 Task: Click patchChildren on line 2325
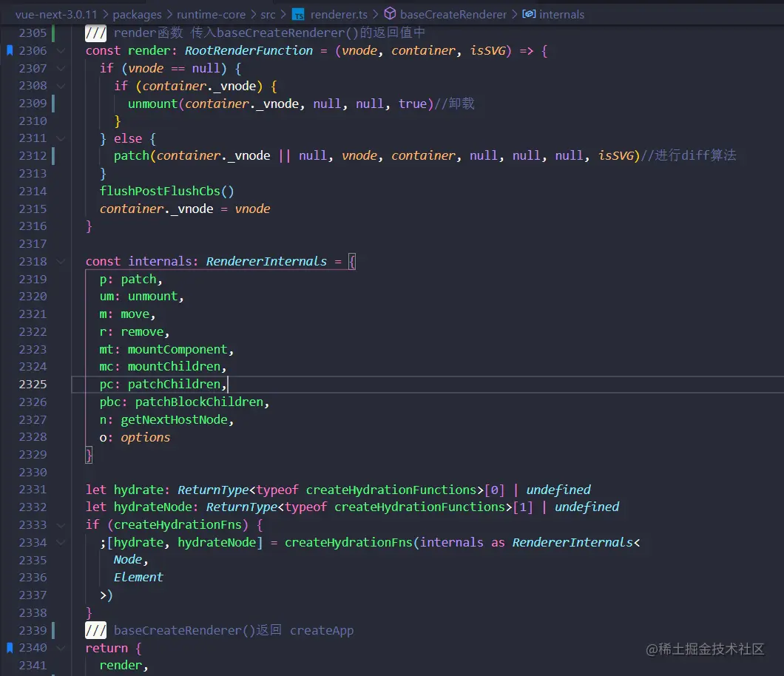point(174,385)
